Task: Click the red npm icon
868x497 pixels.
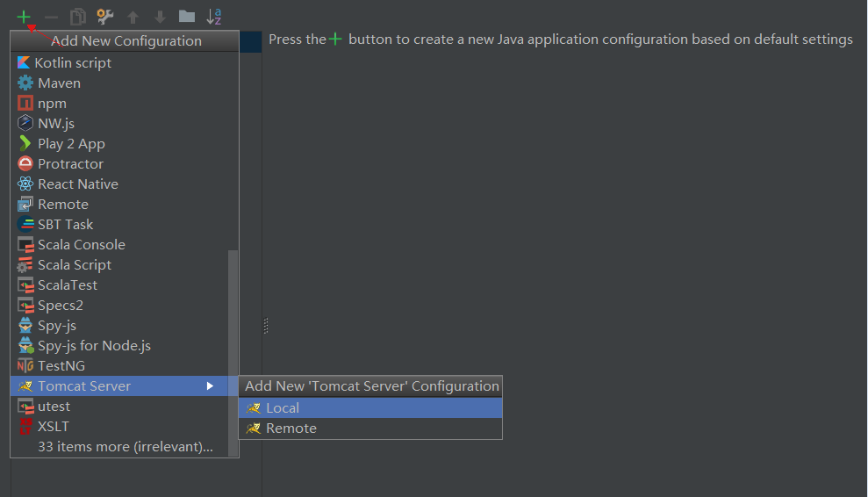Action: coord(25,103)
